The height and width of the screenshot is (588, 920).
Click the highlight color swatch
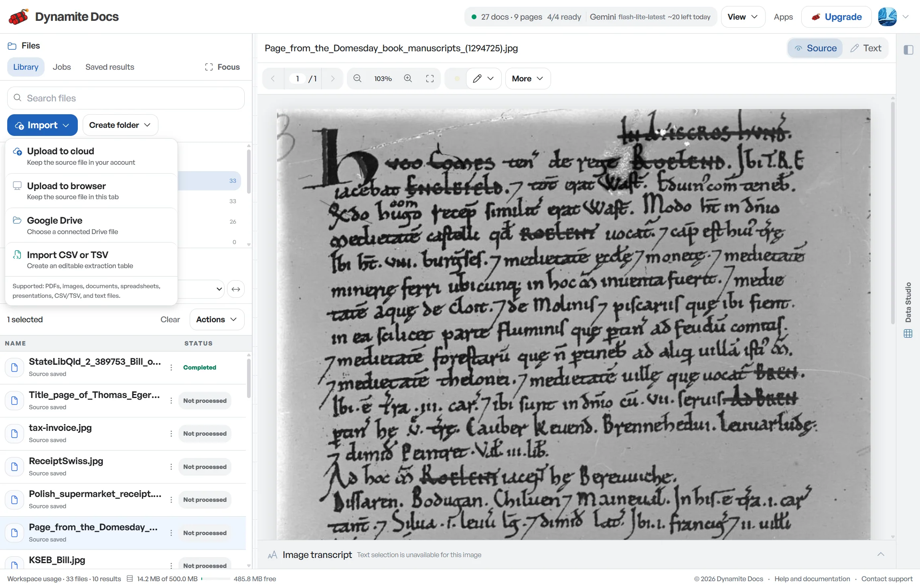[457, 79]
